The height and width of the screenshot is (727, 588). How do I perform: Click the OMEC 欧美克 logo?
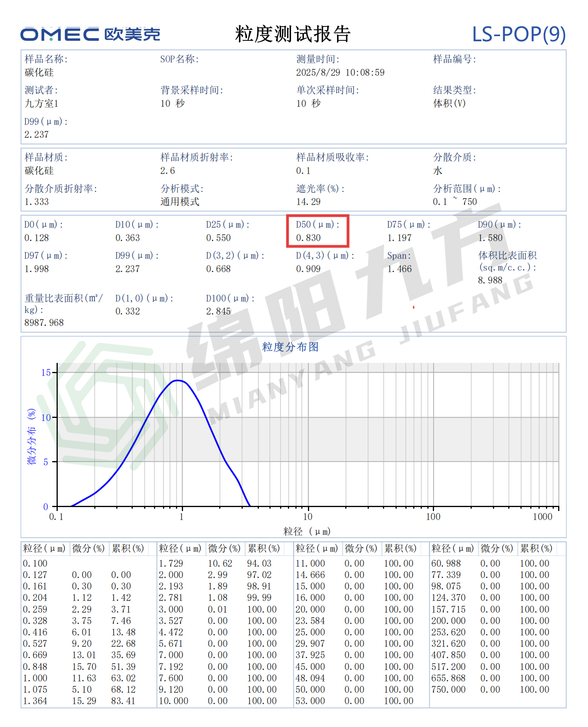pos(90,35)
